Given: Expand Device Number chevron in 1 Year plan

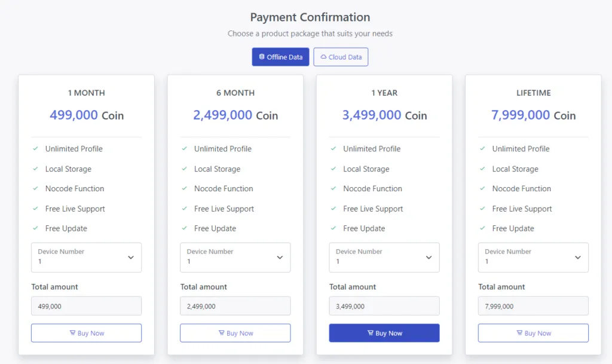Looking at the screenshot, I should [x=429, y=258].
